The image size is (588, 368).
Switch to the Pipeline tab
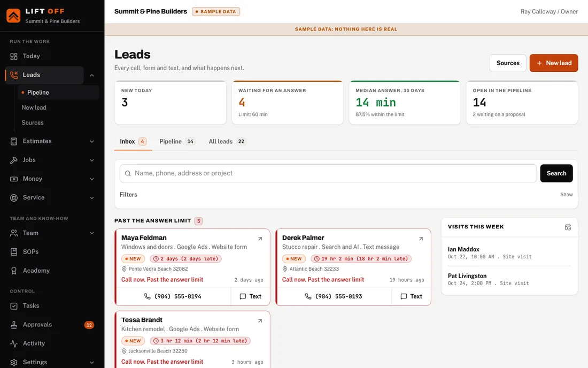point(177,141)
